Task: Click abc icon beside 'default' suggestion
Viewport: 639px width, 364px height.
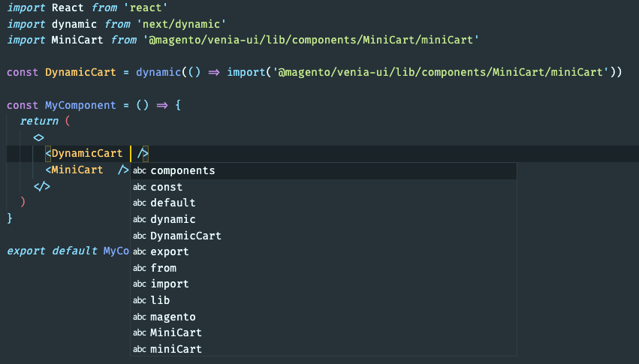Action: [x=140, y=203]
